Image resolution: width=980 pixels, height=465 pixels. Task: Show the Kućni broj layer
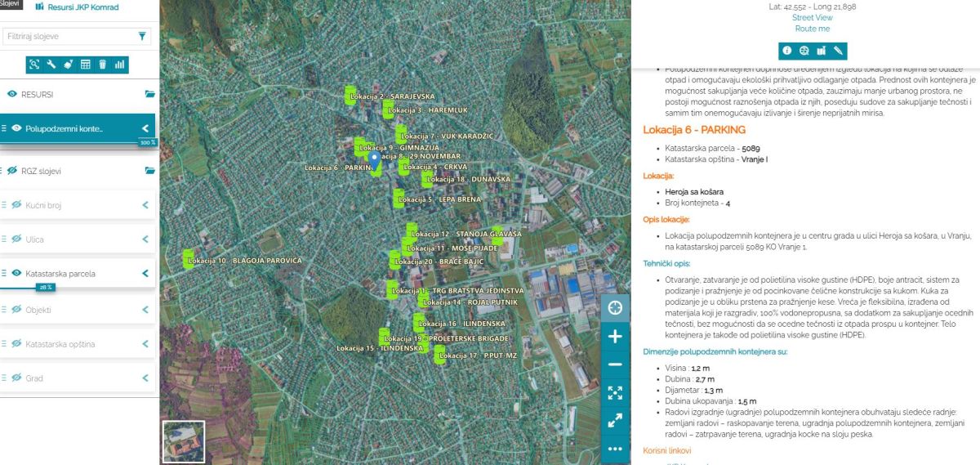pyautogui.click(x=16, y=205)
